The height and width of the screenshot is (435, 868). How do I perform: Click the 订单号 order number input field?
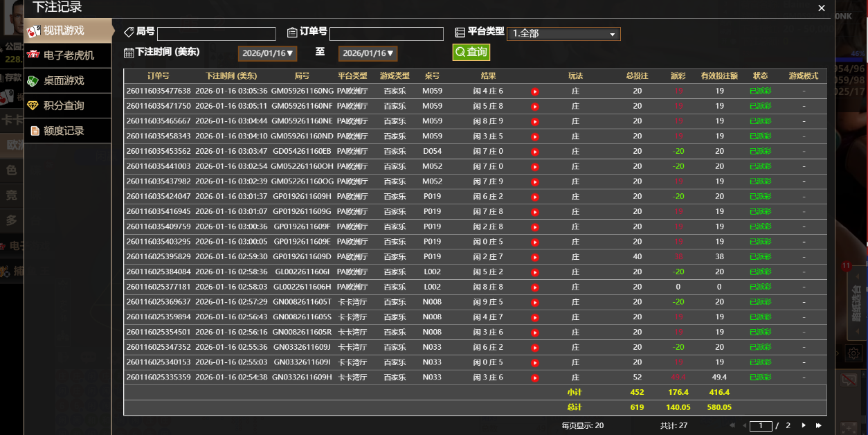point(386,34)
